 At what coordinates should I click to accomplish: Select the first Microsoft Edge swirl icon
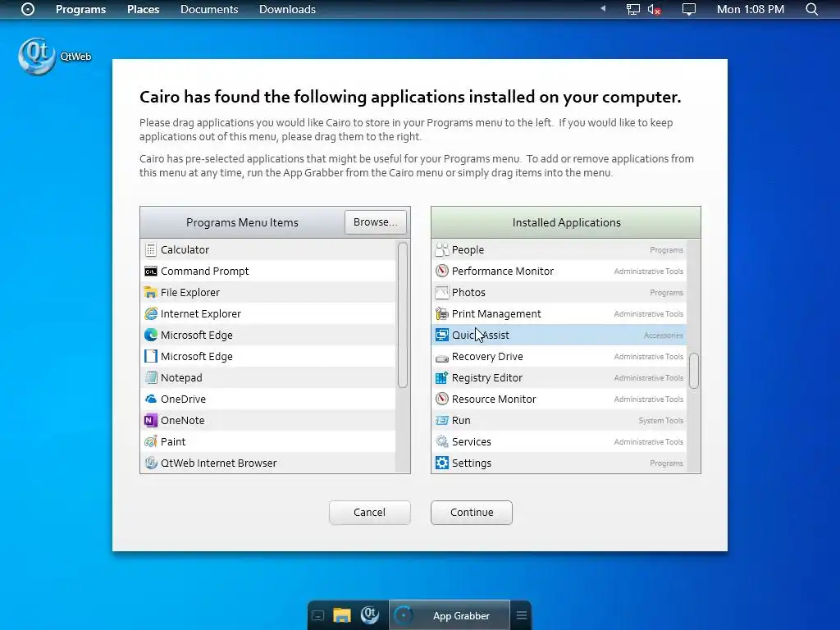pos(151,335)
